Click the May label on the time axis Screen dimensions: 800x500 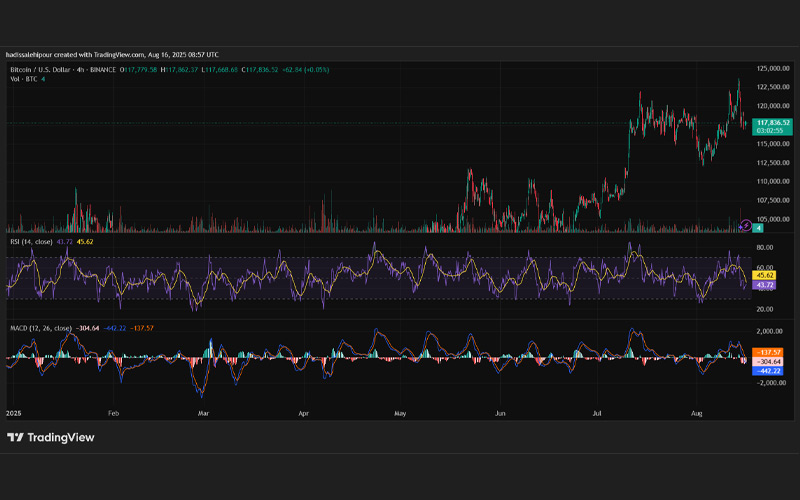tap(400, 413)
